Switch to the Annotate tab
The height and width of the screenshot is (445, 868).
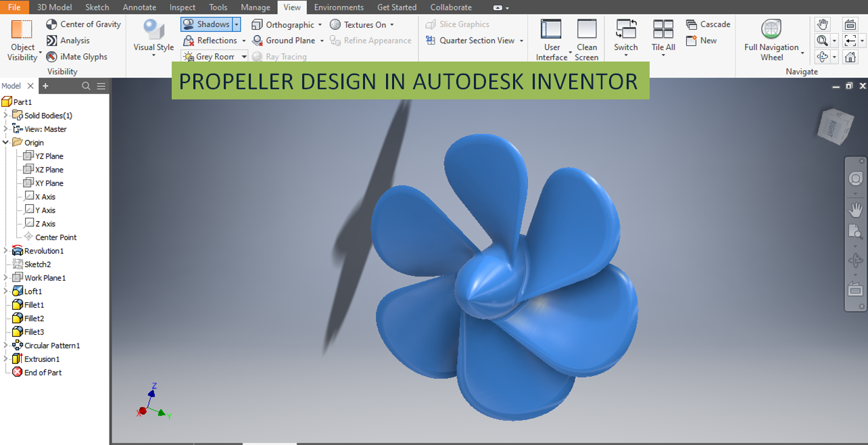139,7
